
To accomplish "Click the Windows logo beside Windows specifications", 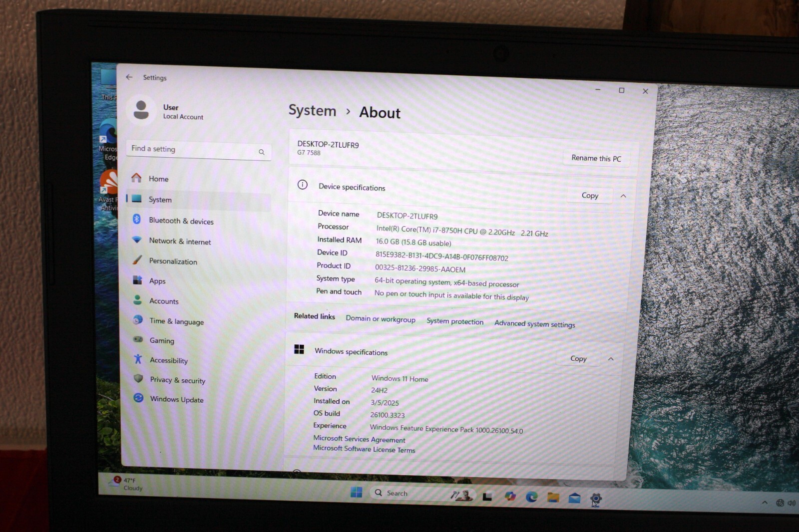I will 299,349.
